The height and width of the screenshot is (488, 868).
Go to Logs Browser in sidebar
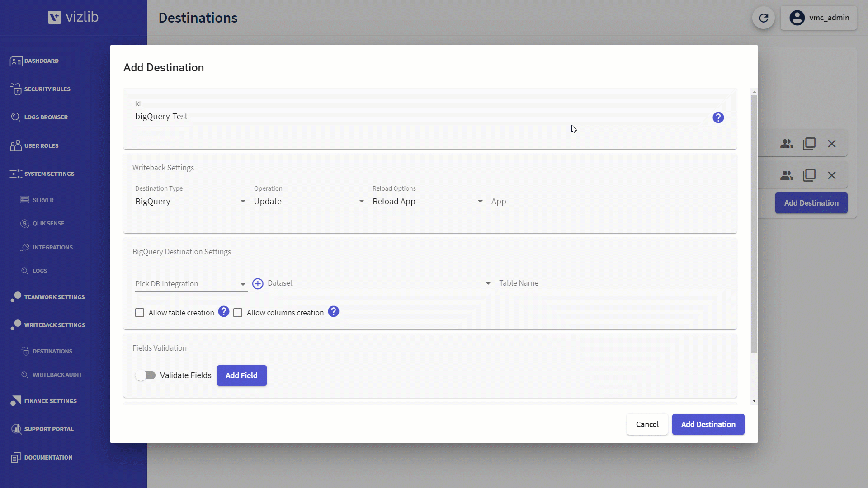coord(46,117)
